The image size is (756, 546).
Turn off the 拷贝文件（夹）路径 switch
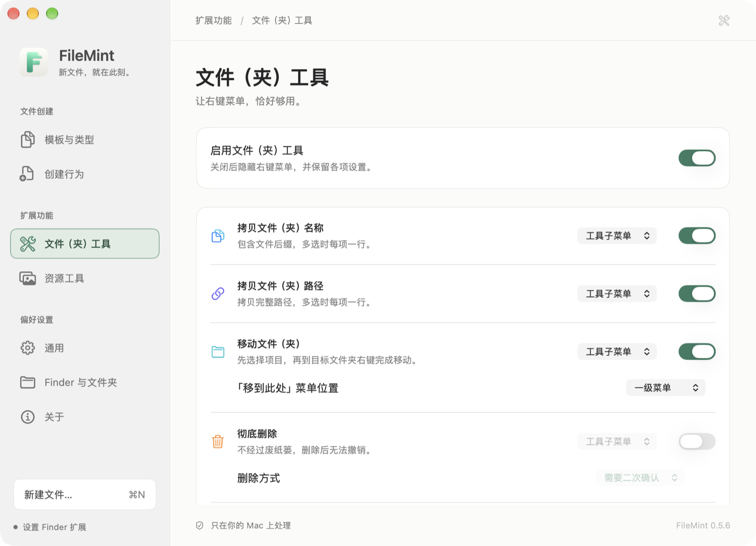coord(697,294)
